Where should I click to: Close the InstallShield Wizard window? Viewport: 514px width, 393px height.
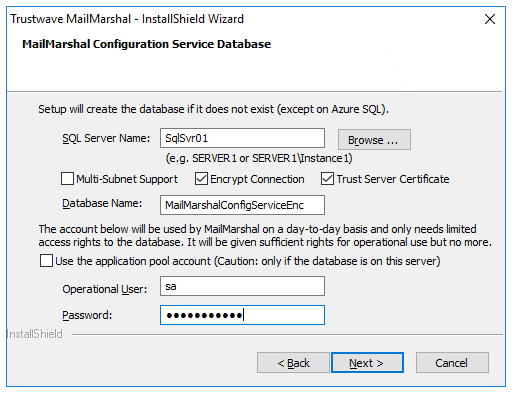pos(490,19)
